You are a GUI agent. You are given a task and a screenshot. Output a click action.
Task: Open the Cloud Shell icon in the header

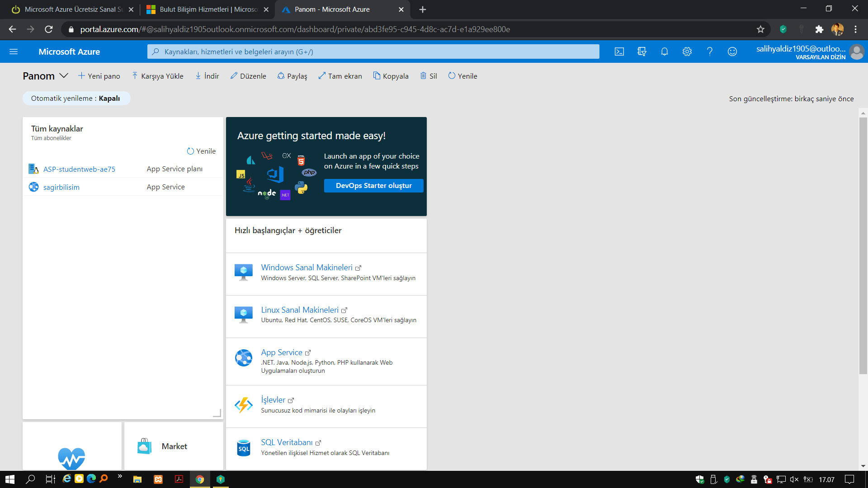click(619, 52)
